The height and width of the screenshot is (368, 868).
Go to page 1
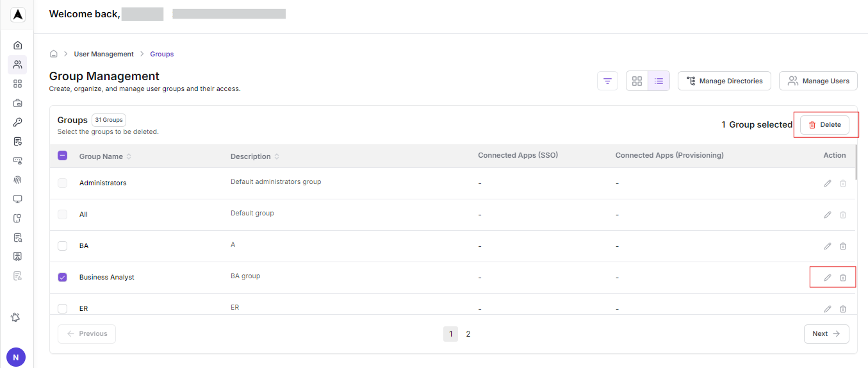click(x=450, y=334)
